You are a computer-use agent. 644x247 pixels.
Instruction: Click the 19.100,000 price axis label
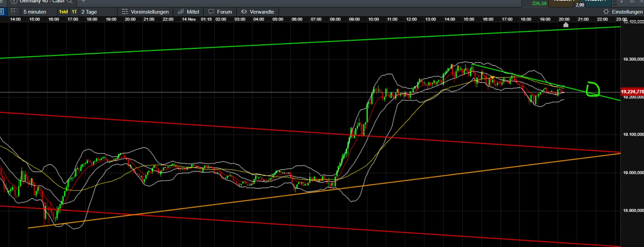pyautogui.click(x=633, y=134)
